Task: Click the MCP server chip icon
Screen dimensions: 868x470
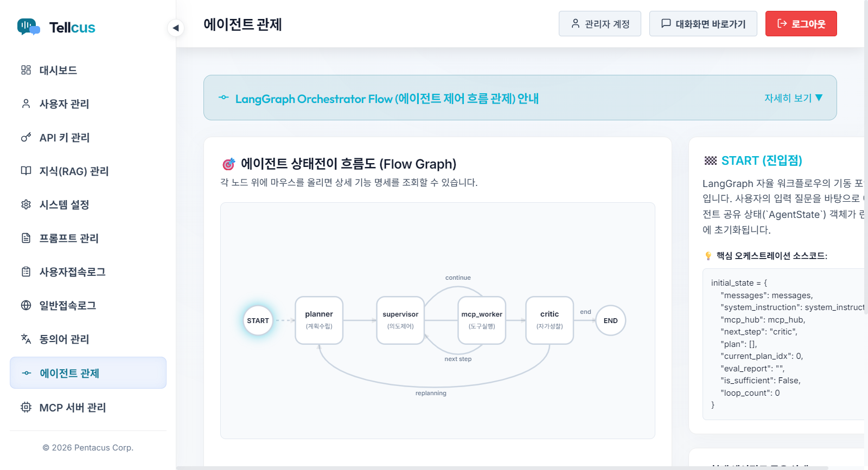Action: (x=26, y=407)
